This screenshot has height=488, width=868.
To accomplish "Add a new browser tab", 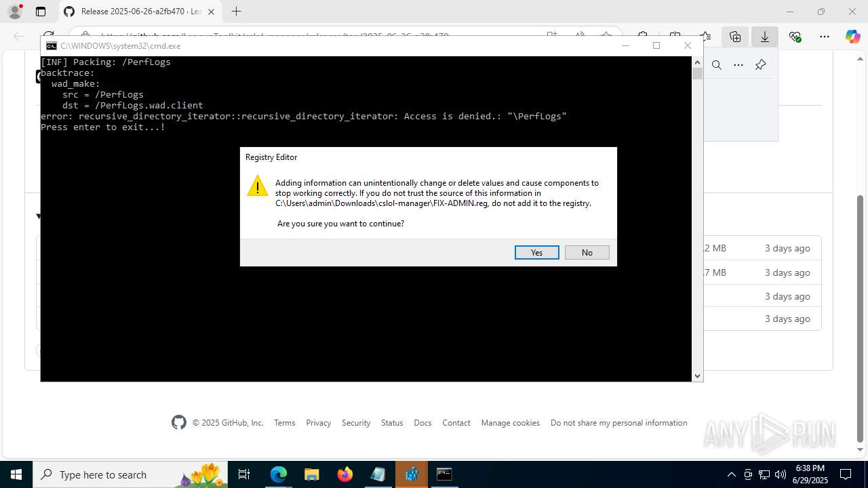I will click(x=236, y=12).
